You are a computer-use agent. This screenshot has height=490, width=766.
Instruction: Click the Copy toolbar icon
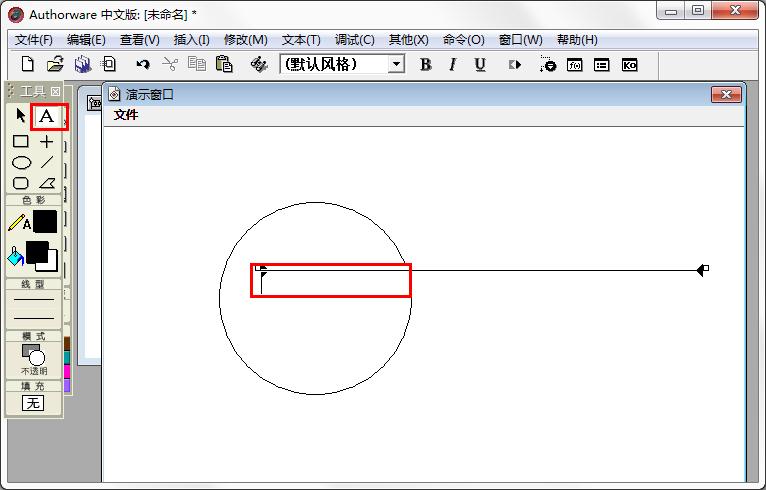point(197,64)
